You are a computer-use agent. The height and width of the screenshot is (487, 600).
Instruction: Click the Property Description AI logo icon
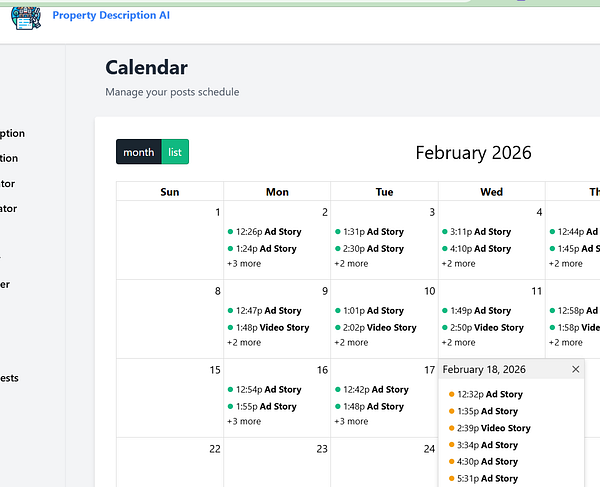pyautogui.click(x=26, y=18)
